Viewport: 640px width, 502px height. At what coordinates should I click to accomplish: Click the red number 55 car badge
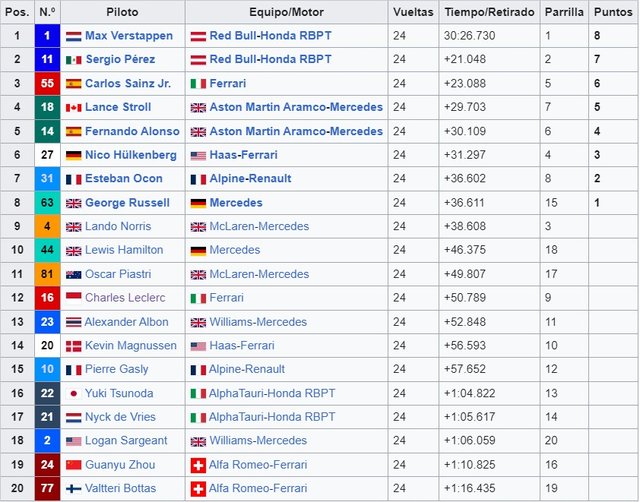tap(47, 84)
